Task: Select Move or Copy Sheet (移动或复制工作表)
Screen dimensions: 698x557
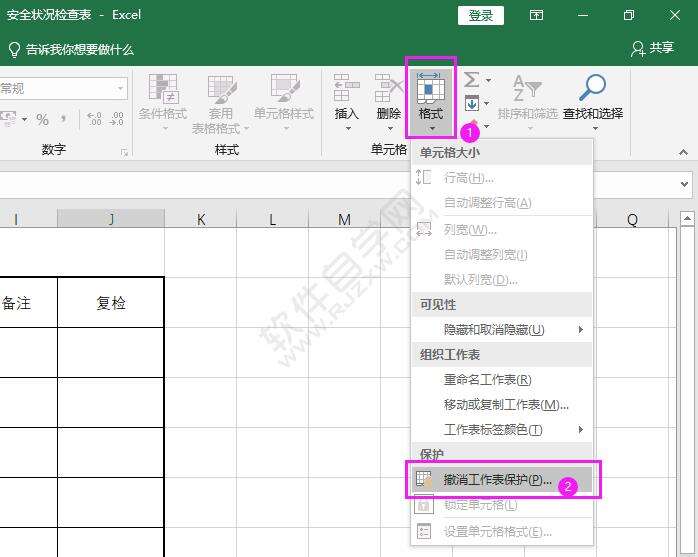Action: pyautogui.click(x=502, y=405)
